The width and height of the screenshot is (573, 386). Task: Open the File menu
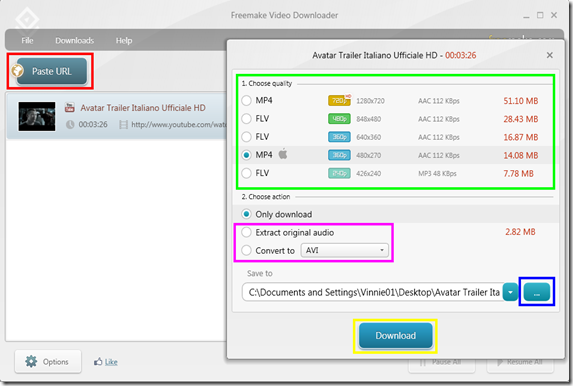click(27, 41)
